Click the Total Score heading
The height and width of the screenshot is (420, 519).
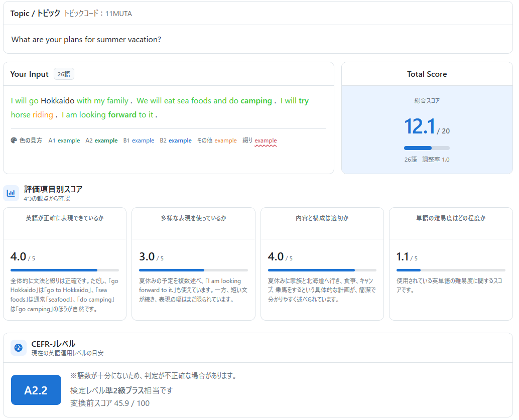pyautogui.click(x=427, y=74)
